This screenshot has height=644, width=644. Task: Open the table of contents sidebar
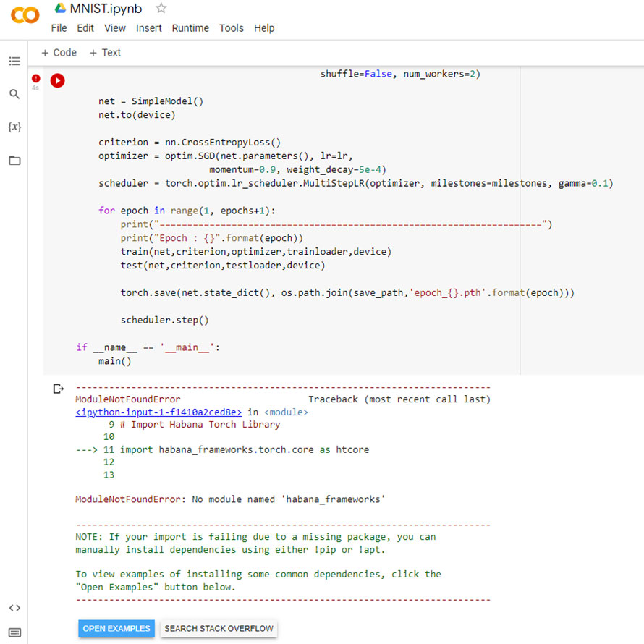(x=14, y=61)
